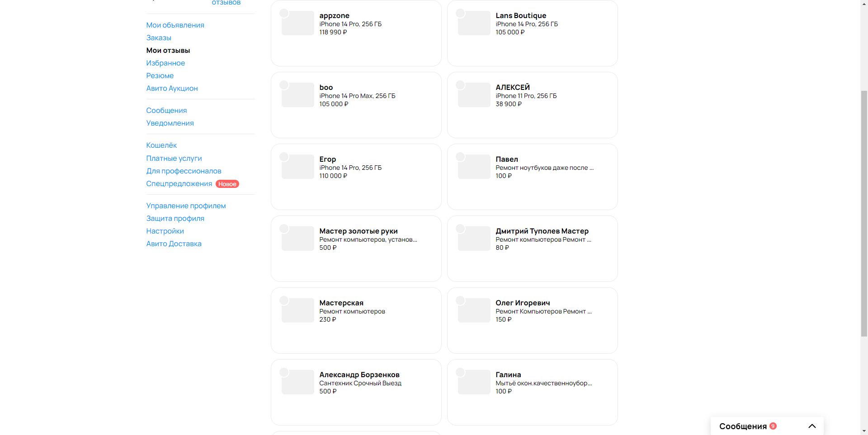Go to Для профессионалов

pos(184,171)
